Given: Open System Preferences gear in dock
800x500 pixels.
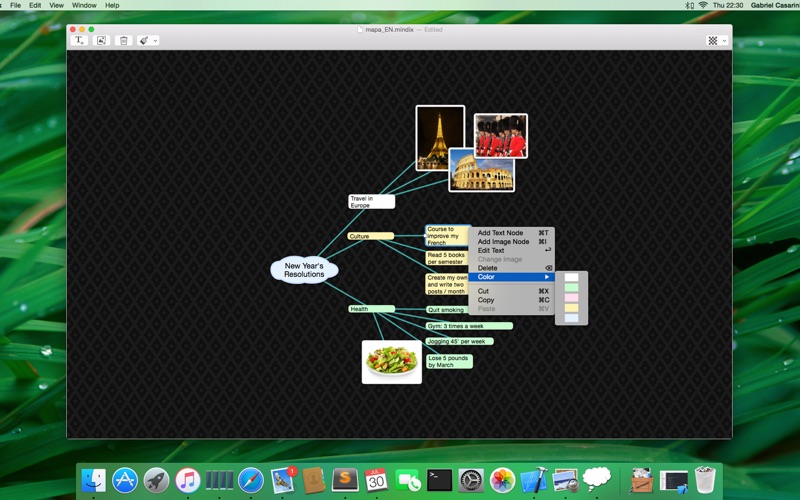Looking at the screenshot, I should point(470,481).
